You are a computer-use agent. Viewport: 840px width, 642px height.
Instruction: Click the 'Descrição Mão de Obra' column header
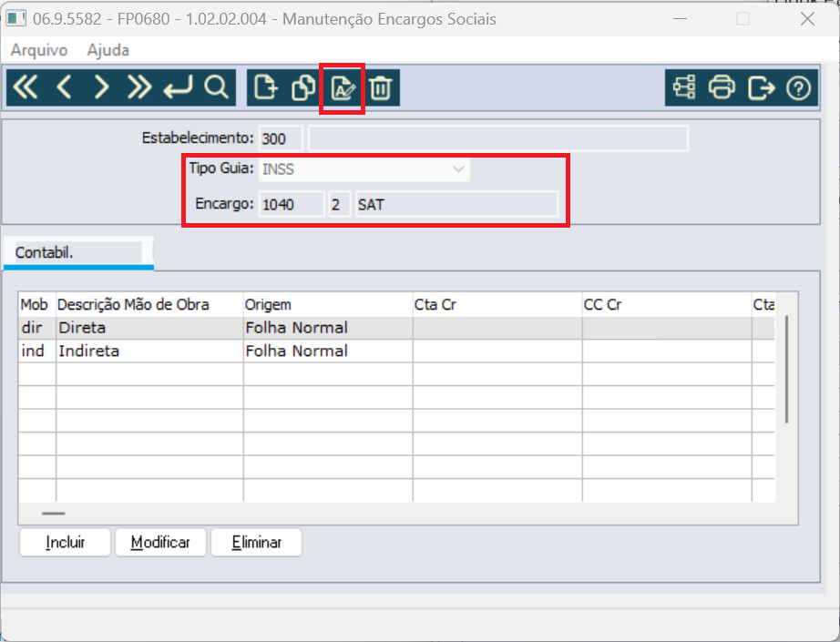point(149,305)
